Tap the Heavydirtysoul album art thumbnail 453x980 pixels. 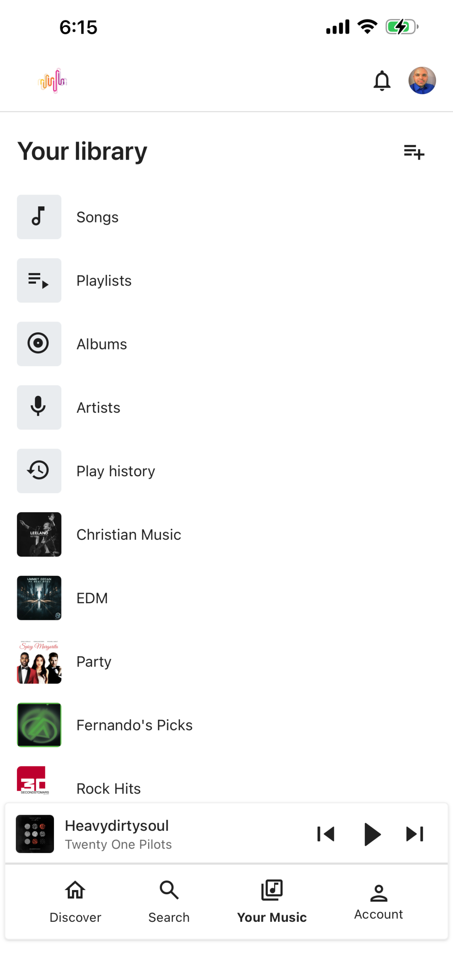tap(35, 834)
